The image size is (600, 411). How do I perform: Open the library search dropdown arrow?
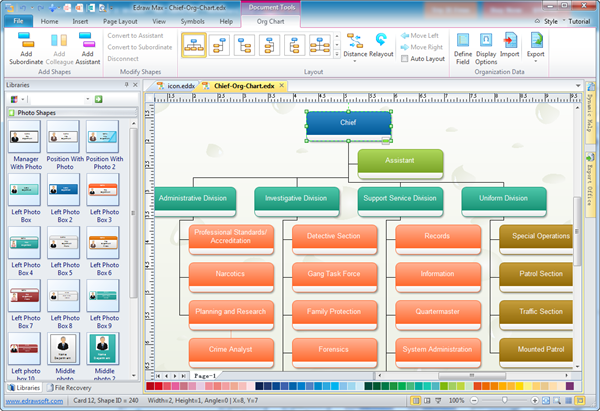coord(88,99)
